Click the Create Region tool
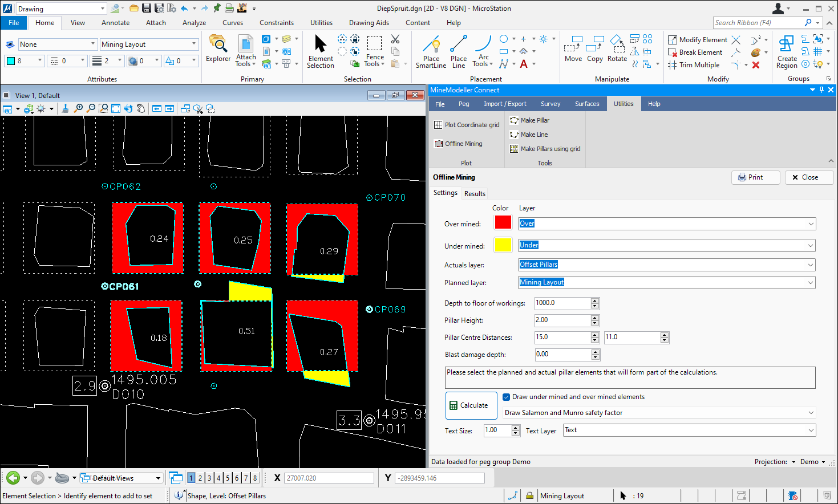This screenshot has height=504, width=838. pos(787,46)
